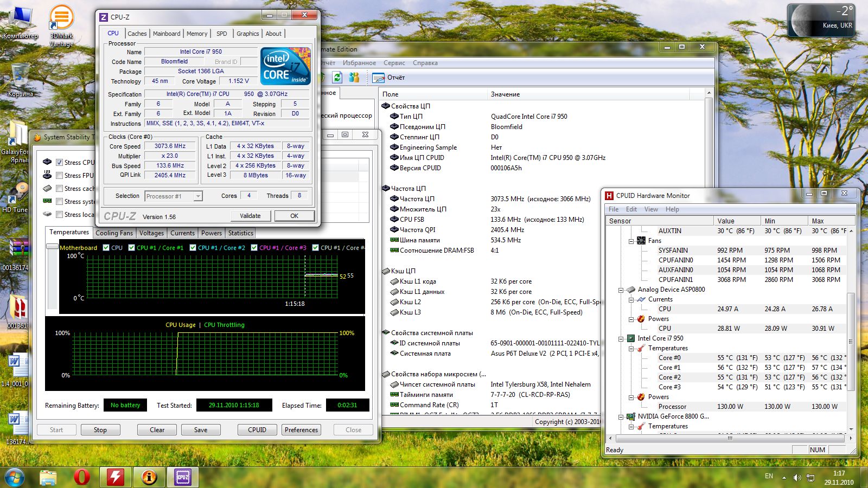Collapse the Fans tree node
This screenshot has width=868, height=488.
631,241
